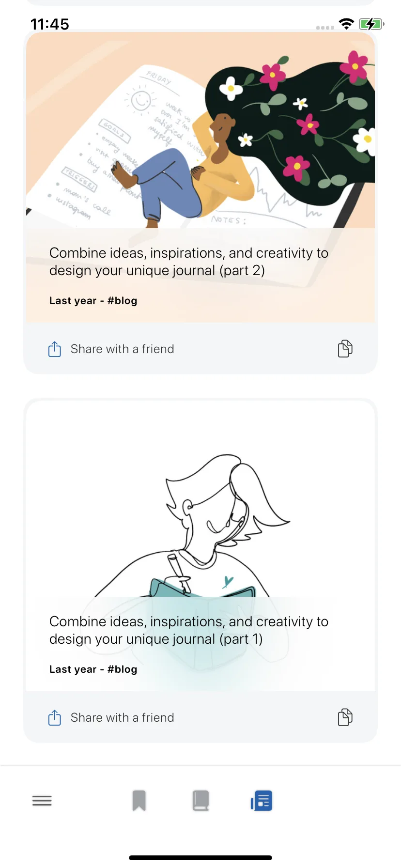Click 'Share with a friend' under part 2

(x=123, y=349)
